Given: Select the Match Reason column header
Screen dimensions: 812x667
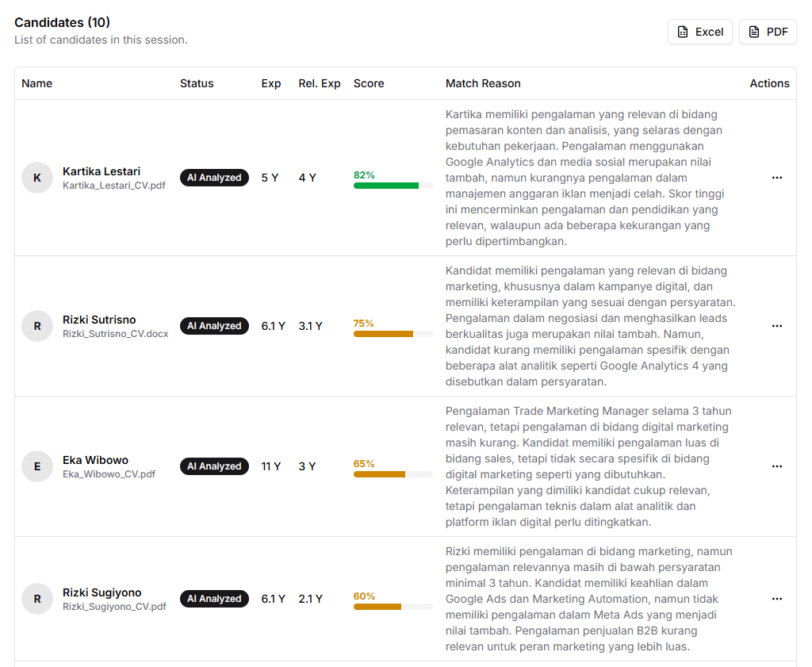Looking at the screenshot, I should coord(483,83).
